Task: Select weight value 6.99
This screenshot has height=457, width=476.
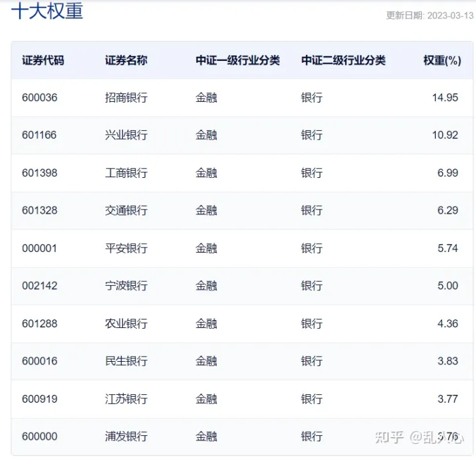Action: (448, 173)
